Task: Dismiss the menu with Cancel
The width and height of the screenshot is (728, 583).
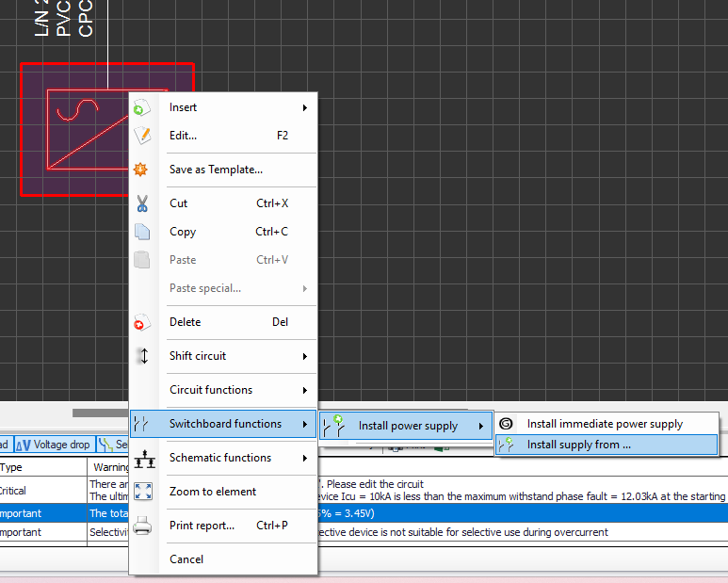Action: pos(186,559)
